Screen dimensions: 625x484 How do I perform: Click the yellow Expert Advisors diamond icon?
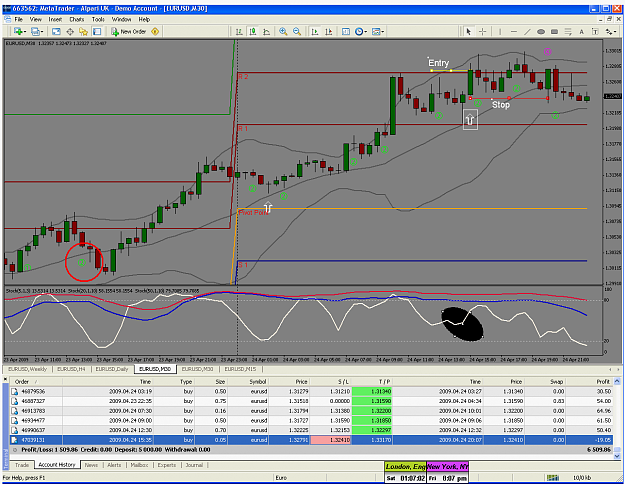[x=155, y=31]
